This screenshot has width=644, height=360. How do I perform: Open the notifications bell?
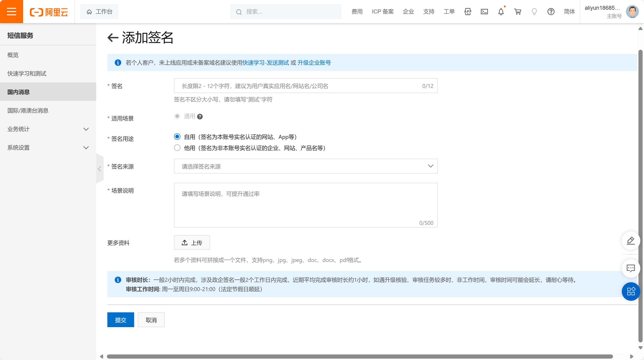tap(501, 12)
